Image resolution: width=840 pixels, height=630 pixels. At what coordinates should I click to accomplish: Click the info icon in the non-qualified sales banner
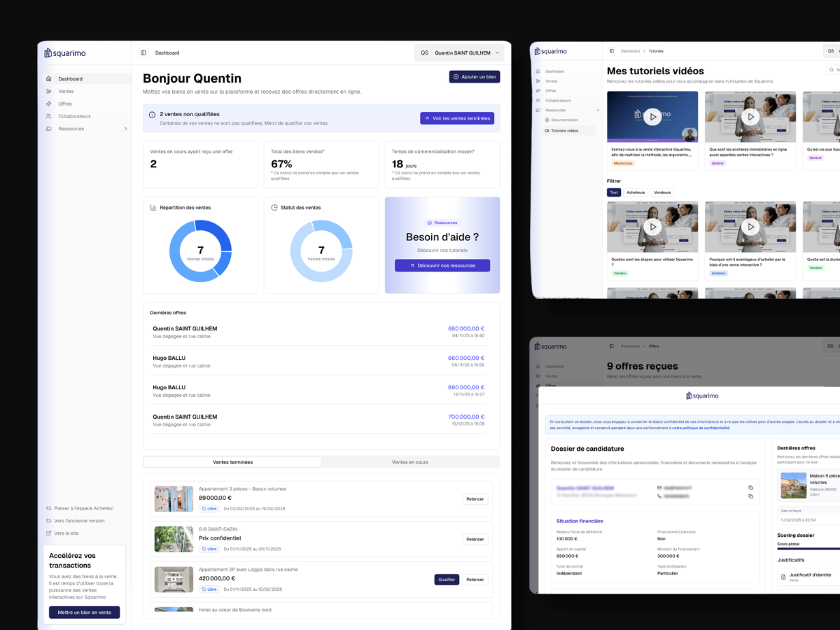[153, 114]
